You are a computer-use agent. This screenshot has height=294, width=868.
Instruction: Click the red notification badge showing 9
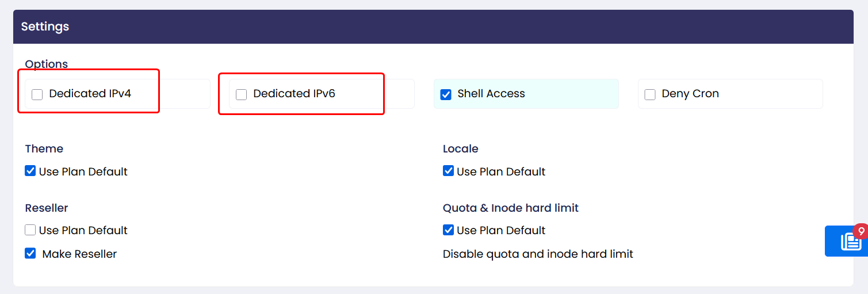click(861, 231)
